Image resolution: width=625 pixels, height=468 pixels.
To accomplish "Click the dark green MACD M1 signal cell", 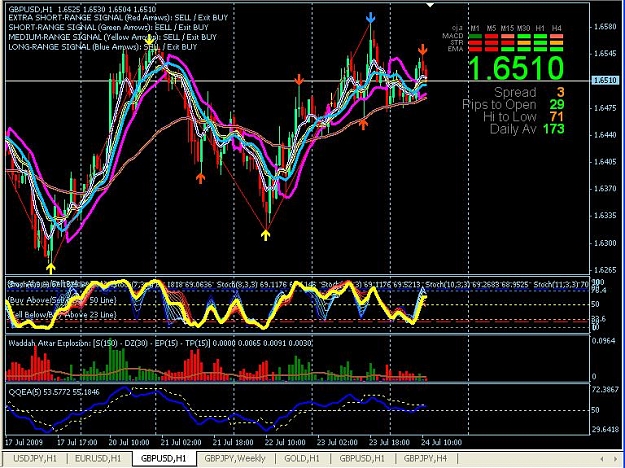I will click(475, 36).
